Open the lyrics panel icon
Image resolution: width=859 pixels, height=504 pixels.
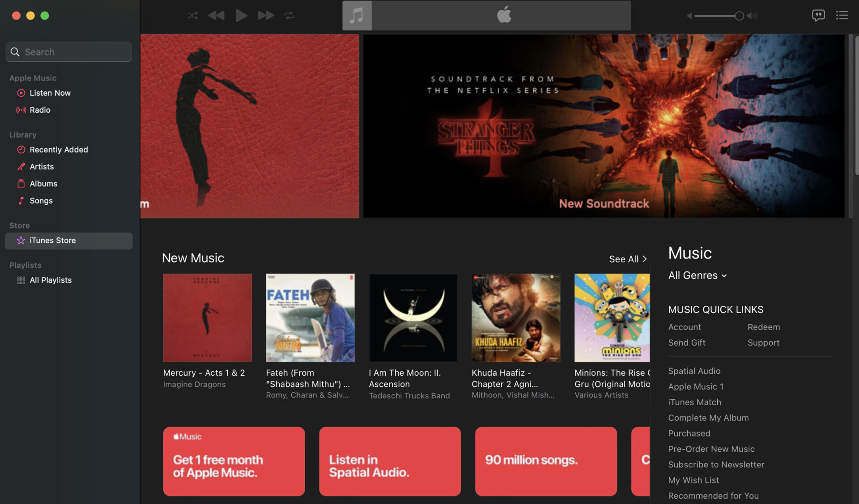coord(818,16)
